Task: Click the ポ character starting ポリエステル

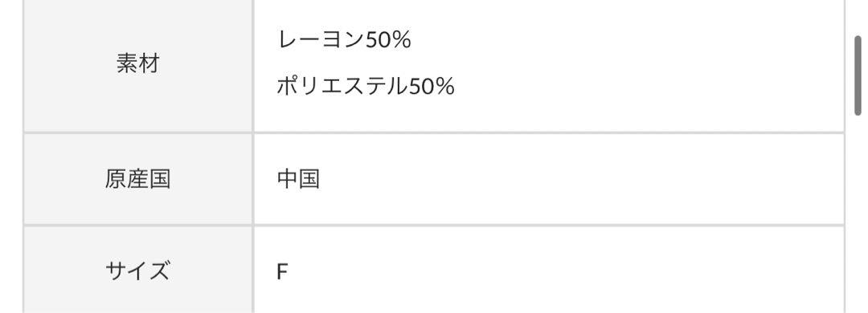Action: [x=287, y=86]
